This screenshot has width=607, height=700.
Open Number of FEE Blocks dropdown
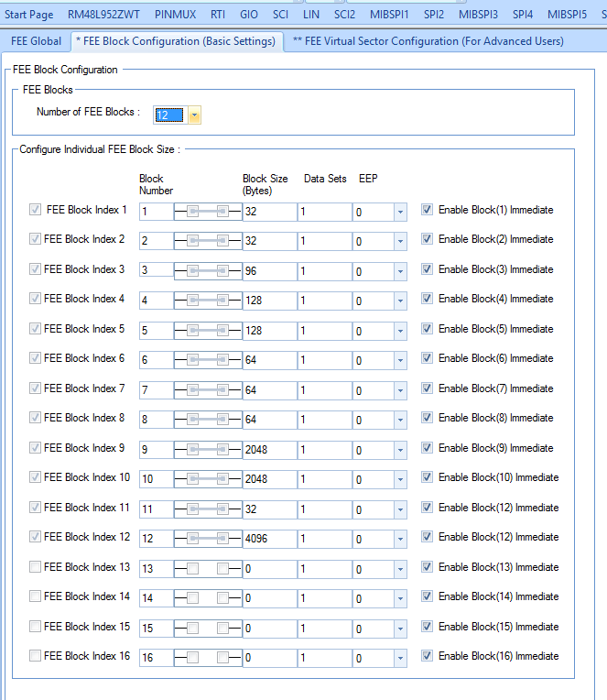click(x=194, y=115)
